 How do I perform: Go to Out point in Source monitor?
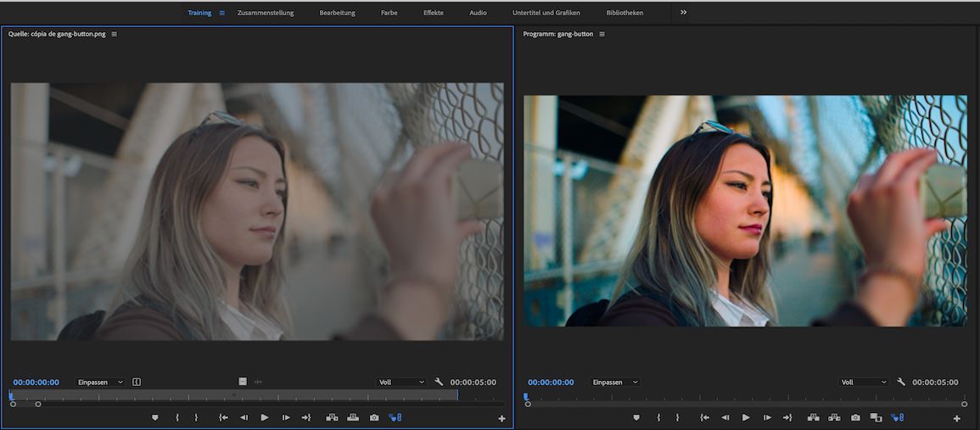pos(305,417)
